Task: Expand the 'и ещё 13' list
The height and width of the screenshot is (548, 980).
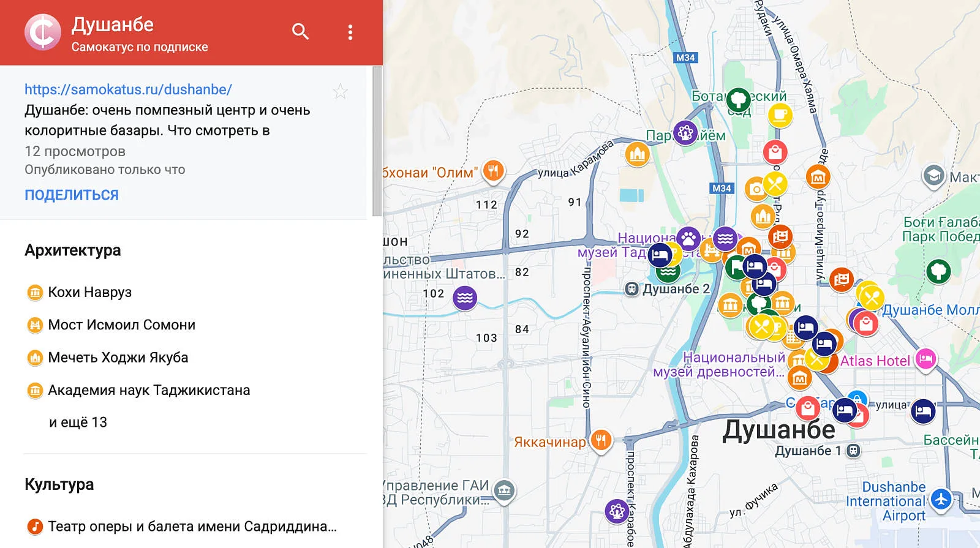Action: coord(78,422)
